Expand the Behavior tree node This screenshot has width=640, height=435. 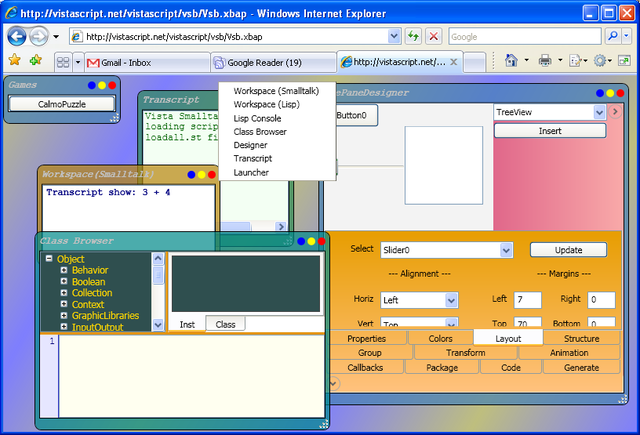coord(64,270)
